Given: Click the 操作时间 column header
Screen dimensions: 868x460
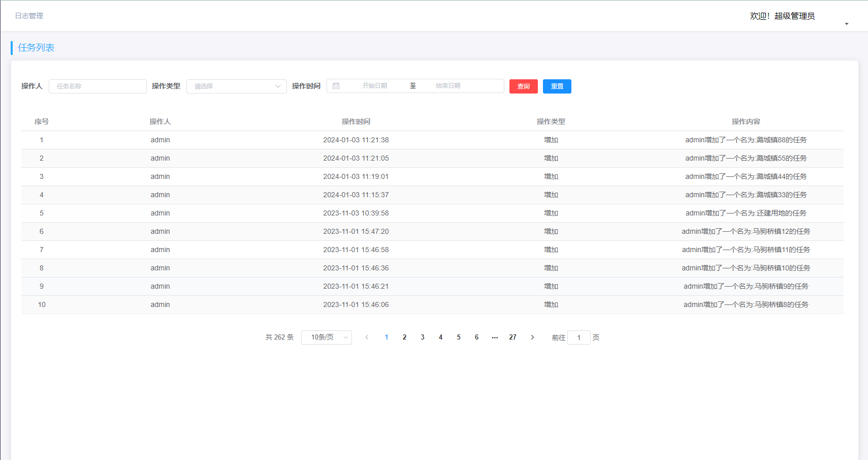Looking at the screenshot, I should [356, 121].
